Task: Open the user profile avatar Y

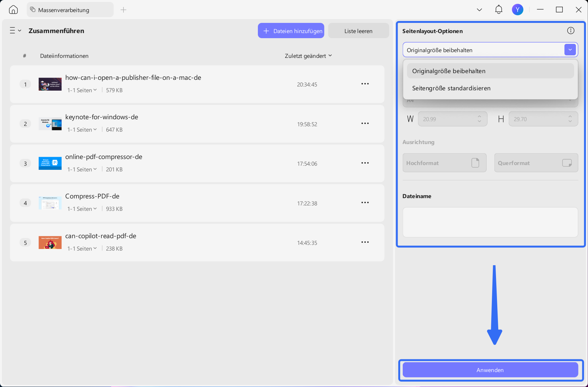Action: click(517, 10)
